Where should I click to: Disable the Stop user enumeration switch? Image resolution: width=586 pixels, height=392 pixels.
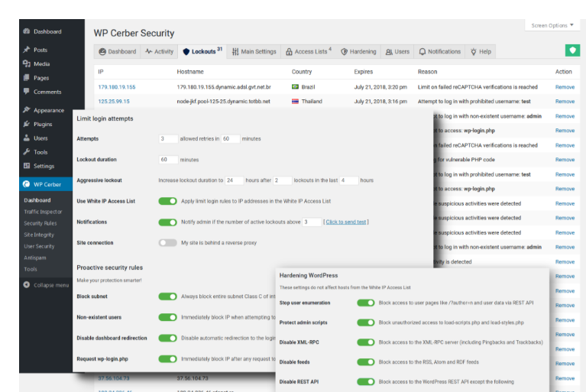366,303
